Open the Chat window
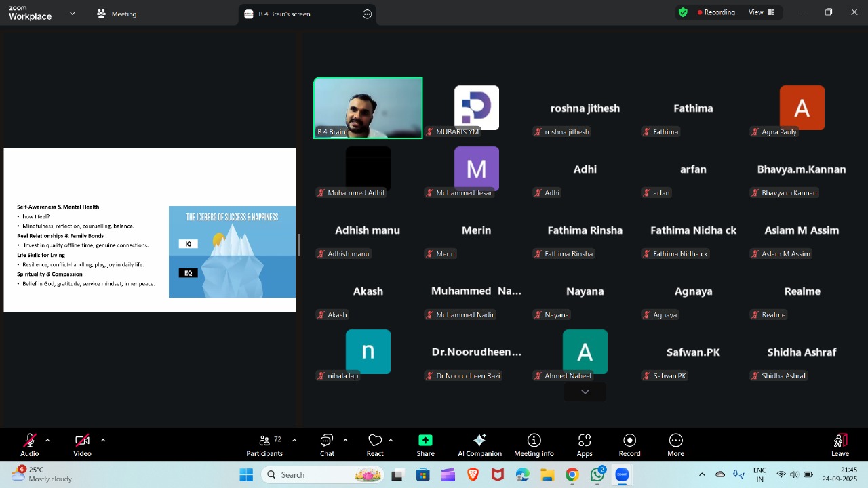This screenshot has height=488, width=868. tap(327, 445)
